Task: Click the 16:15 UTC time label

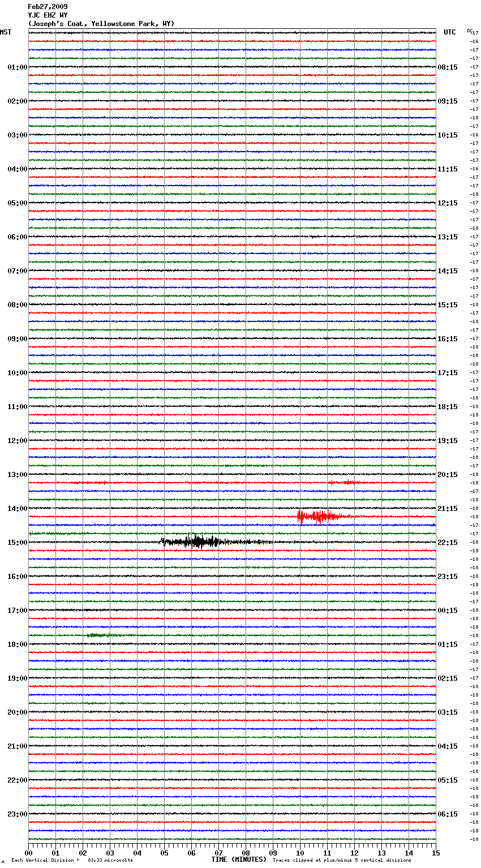Action: click(448, 339)
